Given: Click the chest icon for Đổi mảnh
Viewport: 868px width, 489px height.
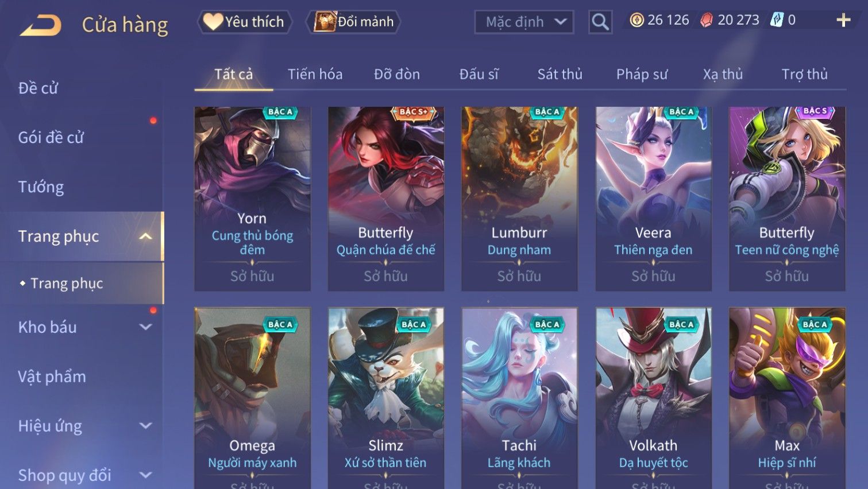Looking at the screenshot, I should (325, 22).
